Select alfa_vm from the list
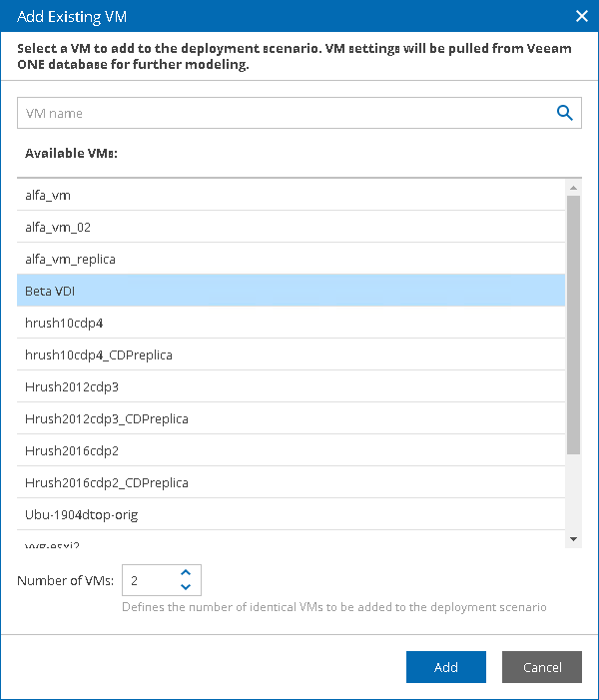The width and height of the screenshot is (599, 700). (290, 195)
